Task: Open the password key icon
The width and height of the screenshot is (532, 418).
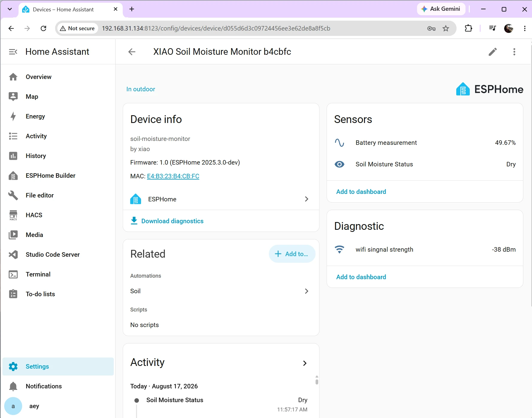Action: point(431,28)
